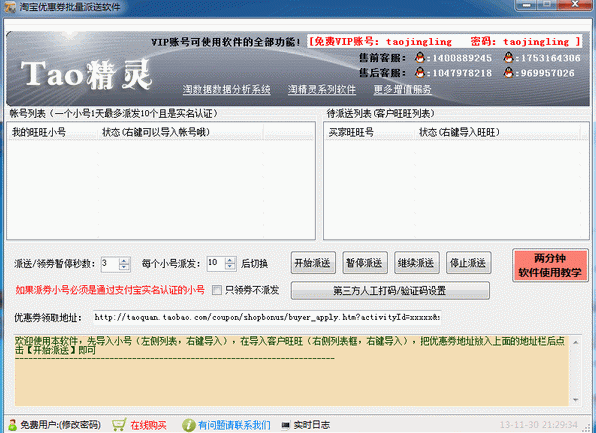Click the real-time log monitor icon
Image resolution: width=596 pixels, height=433 pixels.
pos(285,425)
